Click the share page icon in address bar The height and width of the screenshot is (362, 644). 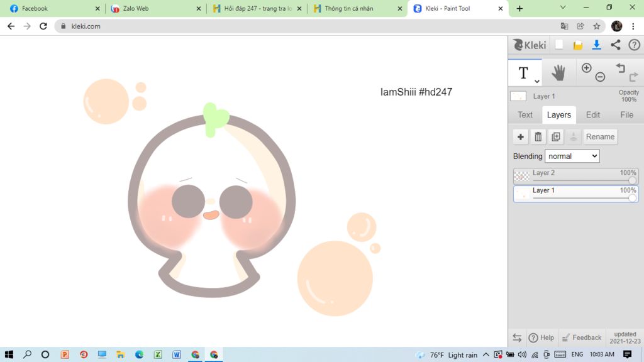tap(580, 26)
